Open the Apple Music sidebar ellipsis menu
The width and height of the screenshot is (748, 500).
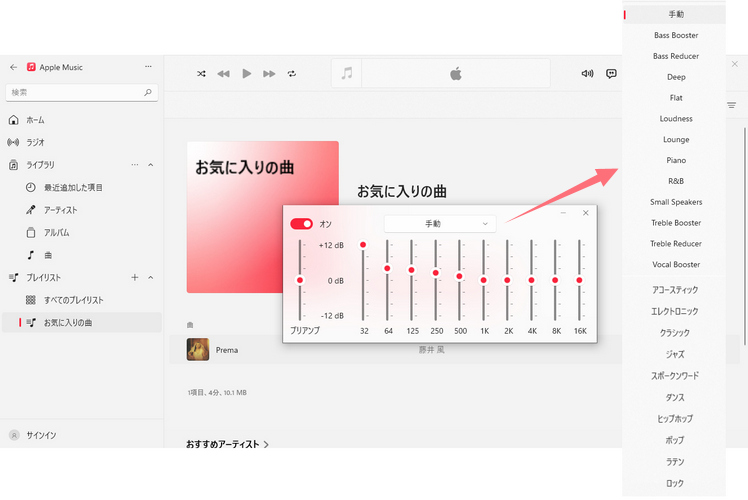(x=148, y=67)
